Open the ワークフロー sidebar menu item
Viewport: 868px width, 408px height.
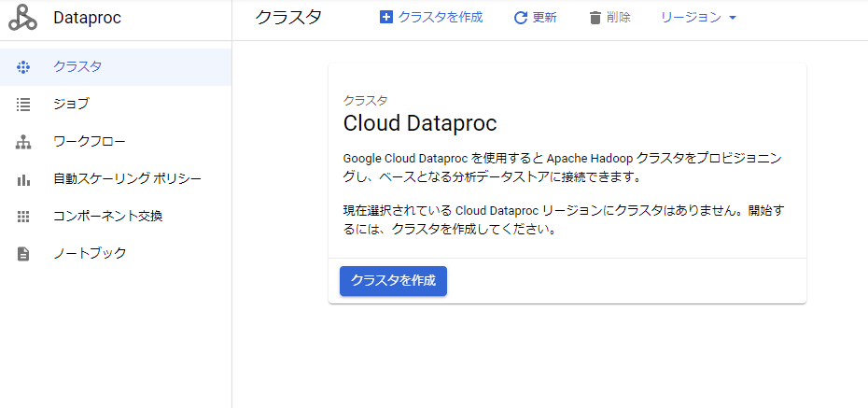116,142
